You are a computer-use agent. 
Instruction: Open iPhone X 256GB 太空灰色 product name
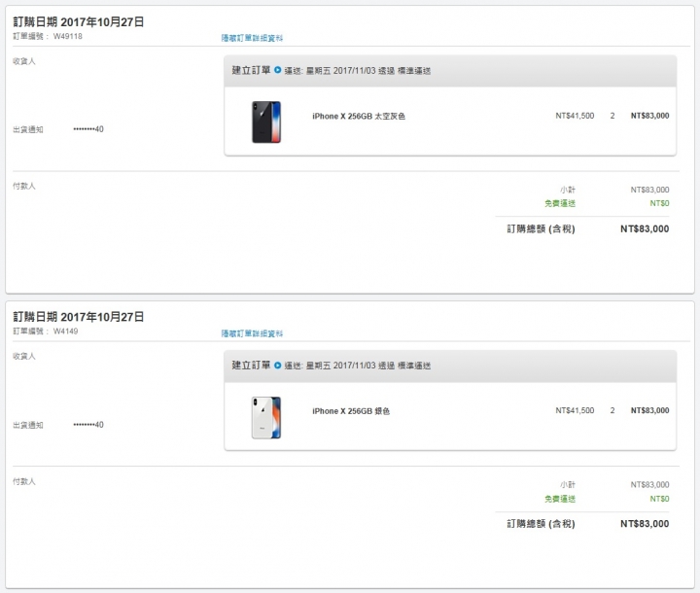359,116
